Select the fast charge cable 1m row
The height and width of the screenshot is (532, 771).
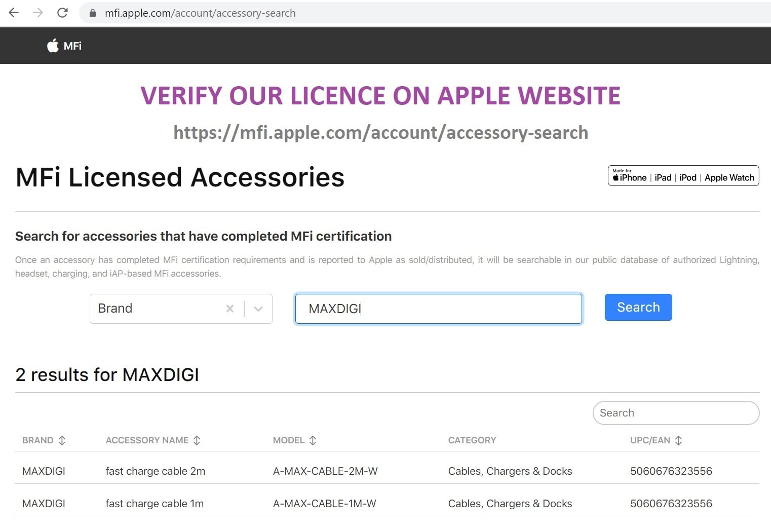155,504
